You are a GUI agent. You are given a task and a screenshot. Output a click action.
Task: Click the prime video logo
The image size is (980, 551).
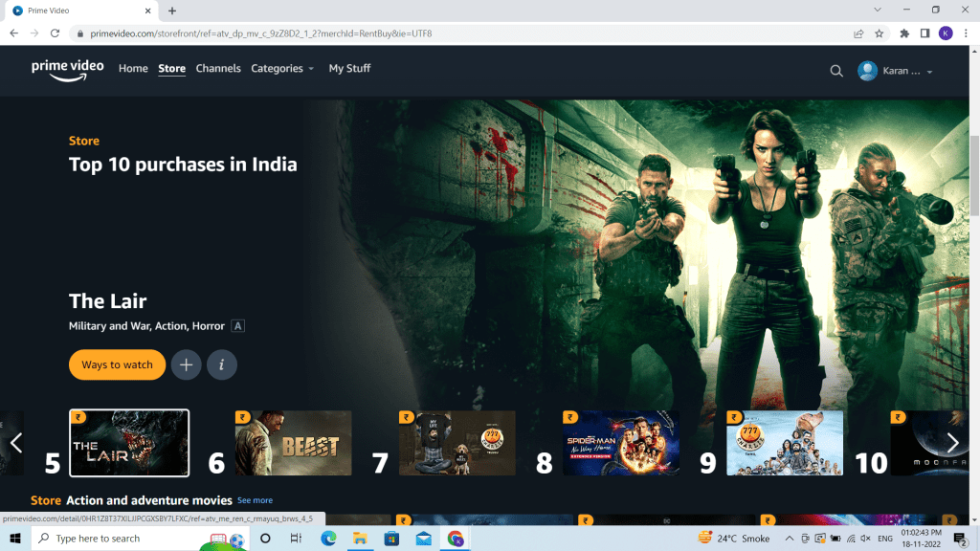tap(68, 69)
